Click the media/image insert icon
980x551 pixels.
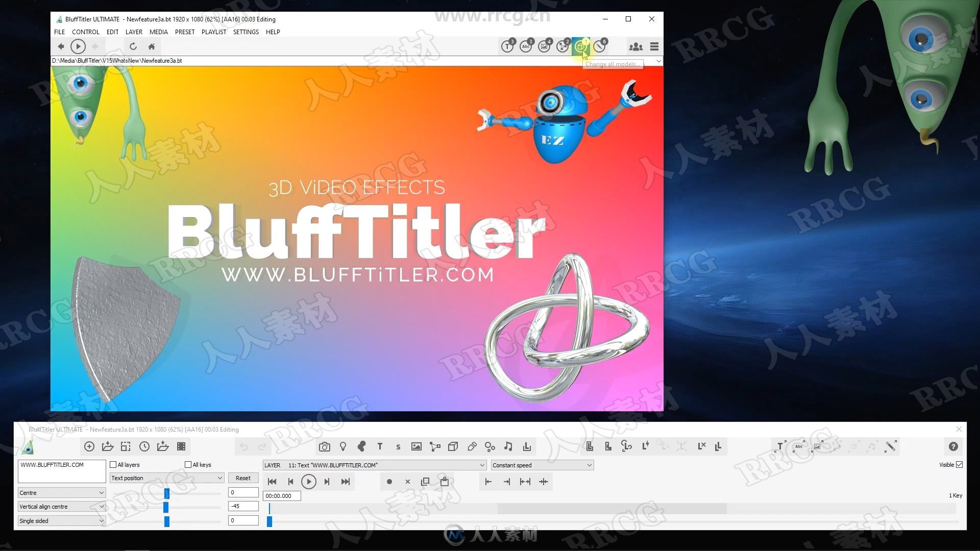415,446
